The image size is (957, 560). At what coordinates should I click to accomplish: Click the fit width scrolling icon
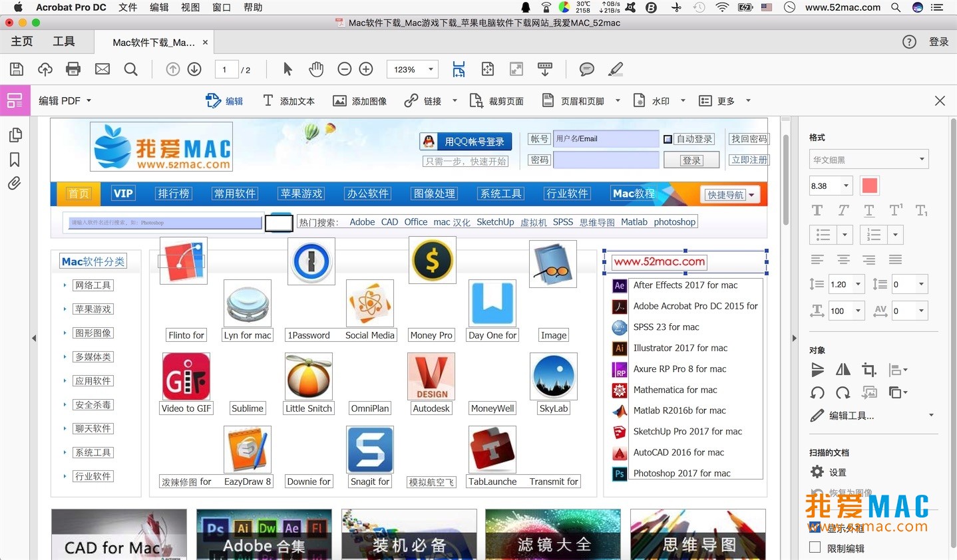[459, 69]
